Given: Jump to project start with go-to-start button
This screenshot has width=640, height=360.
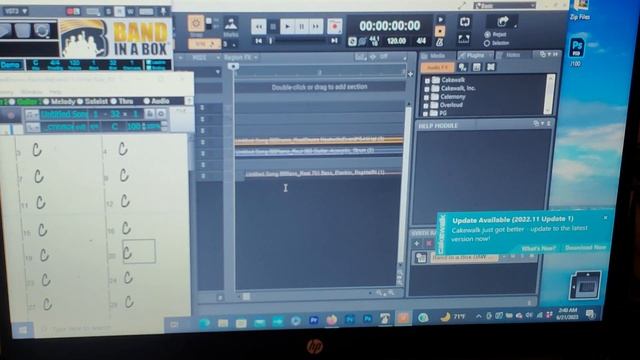Looking at the screenshot, I should 259,41.
